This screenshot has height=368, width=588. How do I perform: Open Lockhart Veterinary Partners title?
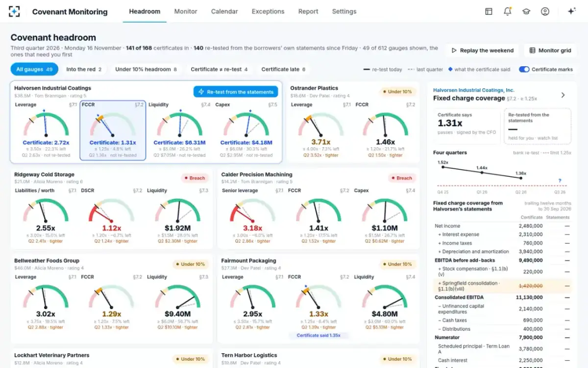51,355
